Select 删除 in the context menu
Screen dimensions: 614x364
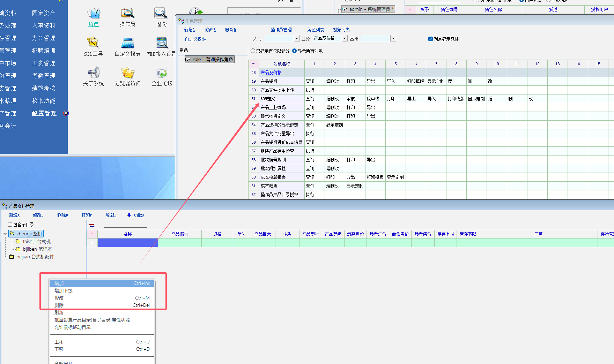[x=59, y=305]
